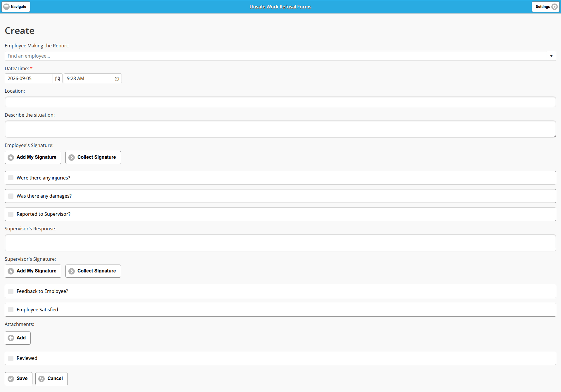The image size is (561, 392).
Task: Open the 'Find an employee...' combo box
Action: 280,56
